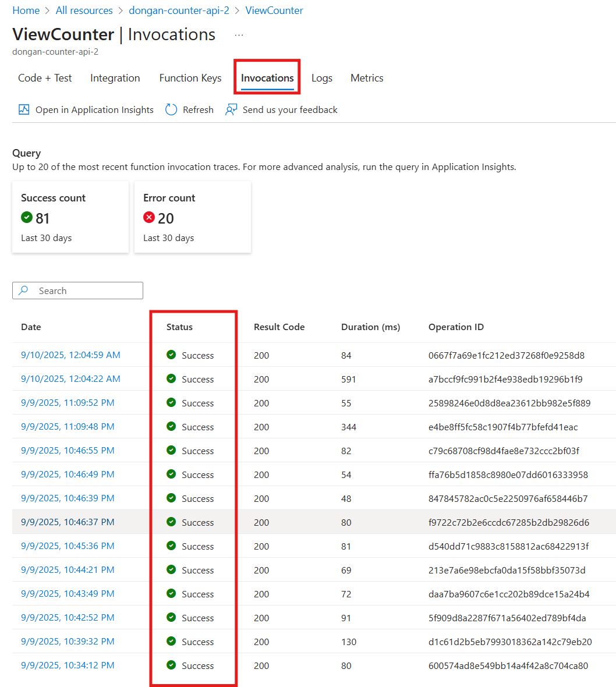Click the Refresh circular arrow icon
Image resolution: width=616 pixels, height=687 pixels.
tap(171, 109)
